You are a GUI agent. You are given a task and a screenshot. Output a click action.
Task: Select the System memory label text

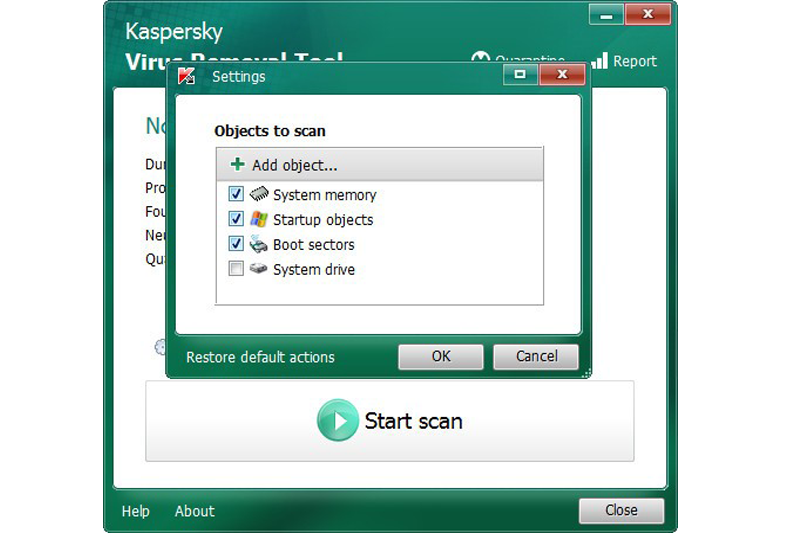(x=324, y=195)
